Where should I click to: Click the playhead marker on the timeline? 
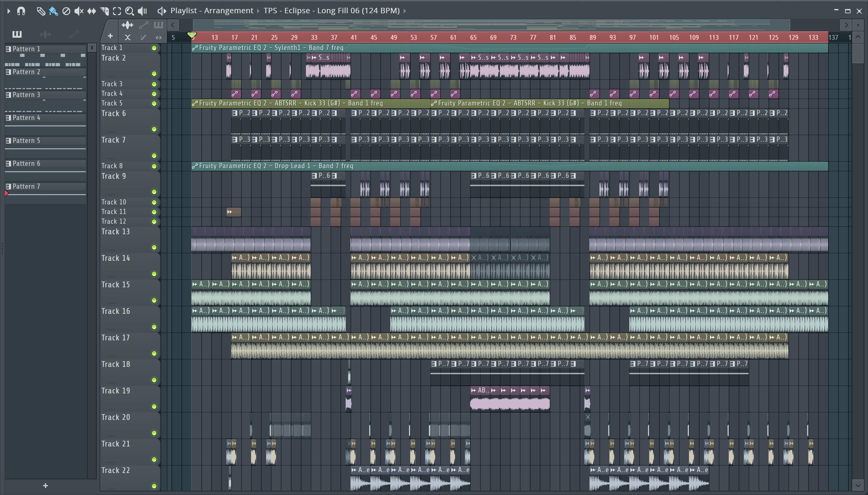[192, 35]
